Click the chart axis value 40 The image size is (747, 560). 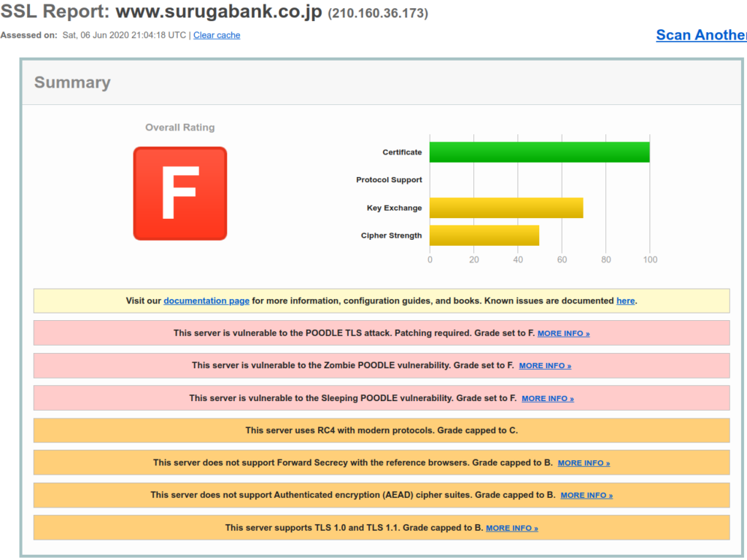click(x=518, y=260)
